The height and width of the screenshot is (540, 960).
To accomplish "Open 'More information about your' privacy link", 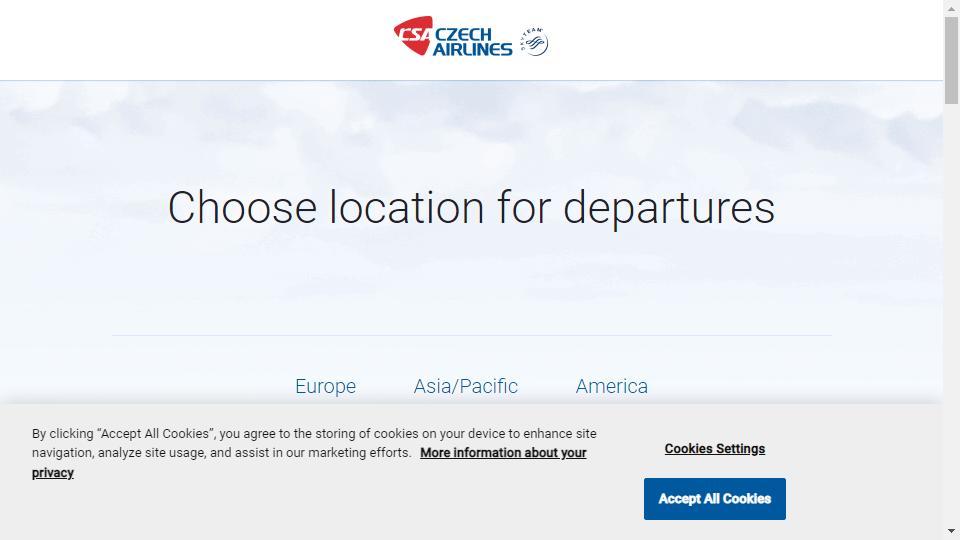I will pyautogui.click(x=503, y=453).
